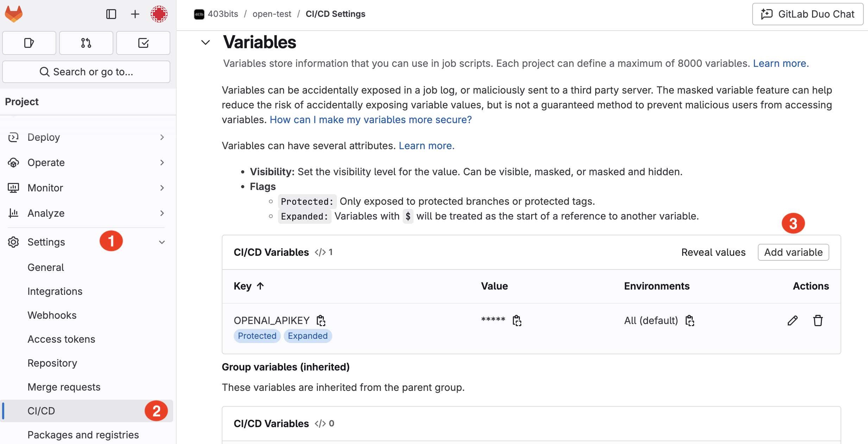
Task: Click the Environments column header
Action: point(657,286)
